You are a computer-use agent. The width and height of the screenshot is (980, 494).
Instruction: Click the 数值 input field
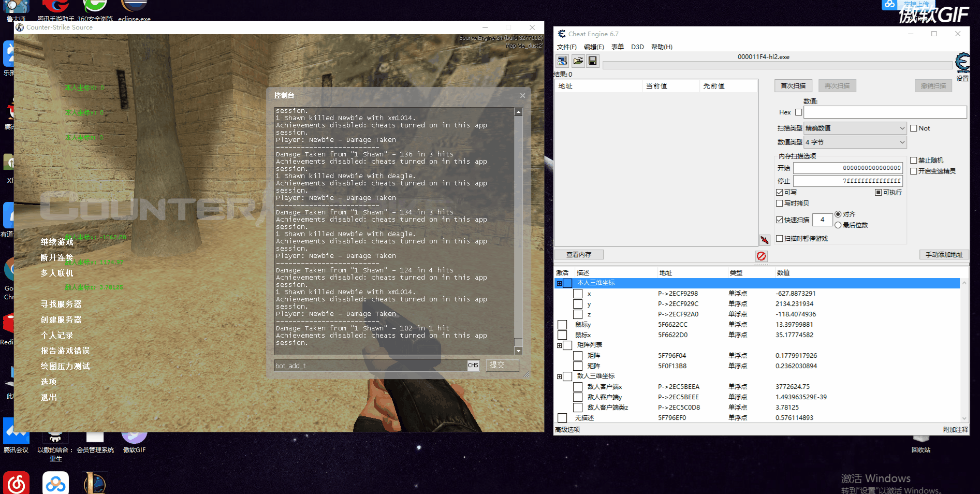click(885, 112)
